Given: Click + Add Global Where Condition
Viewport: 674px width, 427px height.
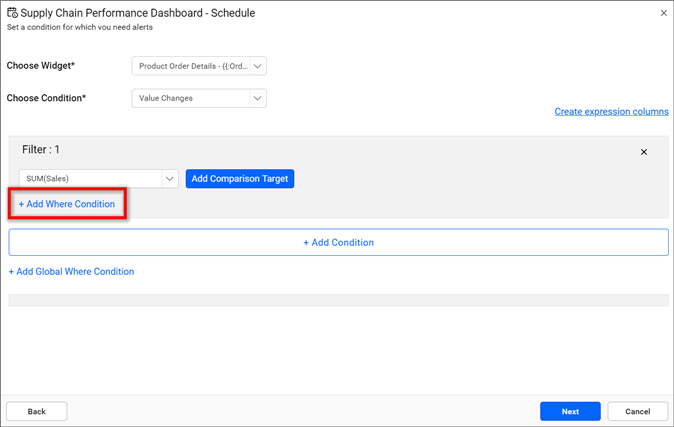Looking at the screenshot, I should pyautogui.click(x=71, y=271).
